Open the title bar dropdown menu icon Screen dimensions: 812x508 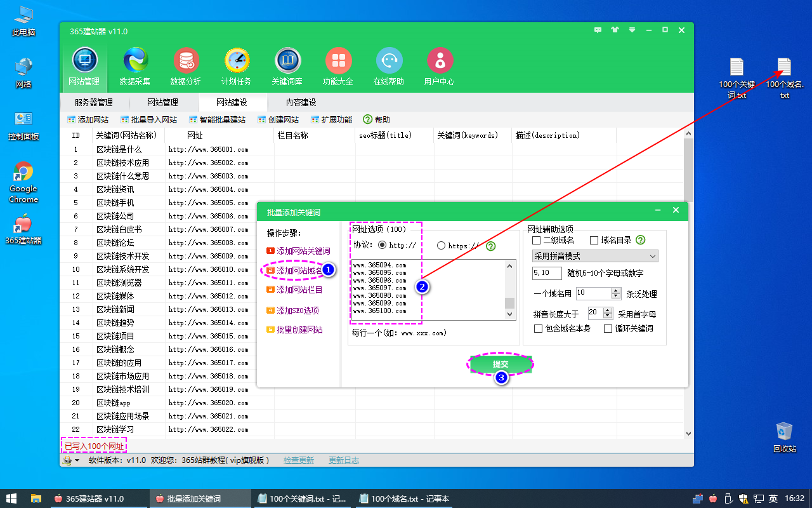pyautogui.click(x=632, y=30)
